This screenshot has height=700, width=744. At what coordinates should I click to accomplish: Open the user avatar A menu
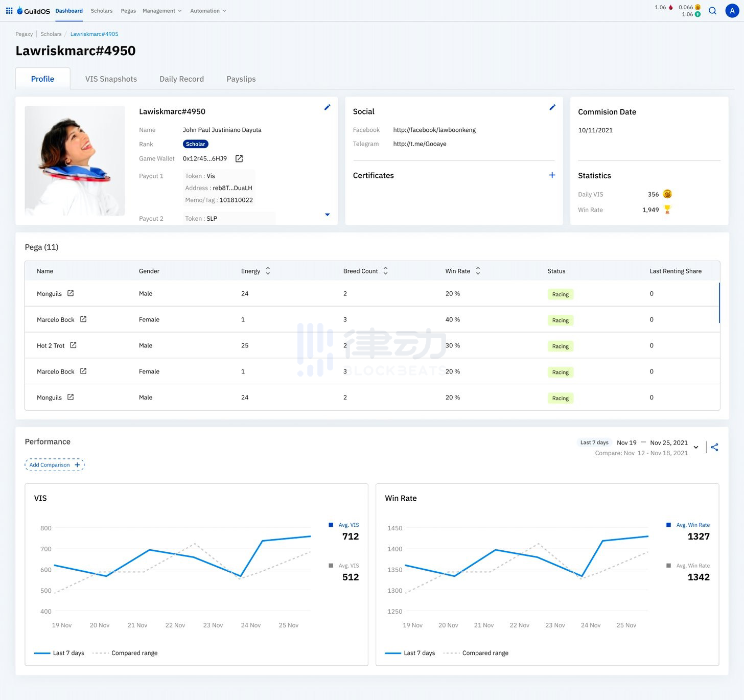pyautogui.click(x=732, y=11)
